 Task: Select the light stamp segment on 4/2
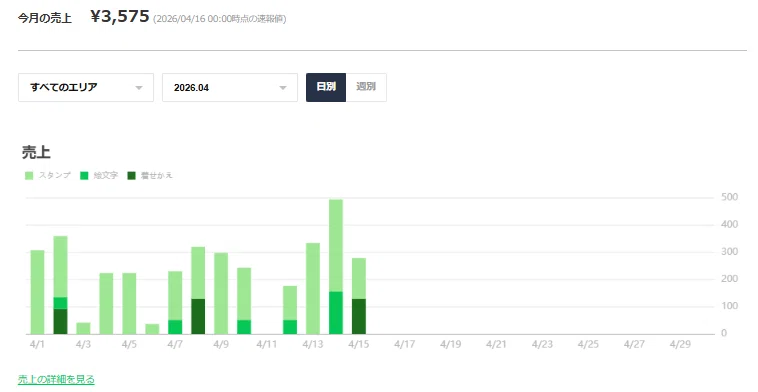(x=60, y=267)
